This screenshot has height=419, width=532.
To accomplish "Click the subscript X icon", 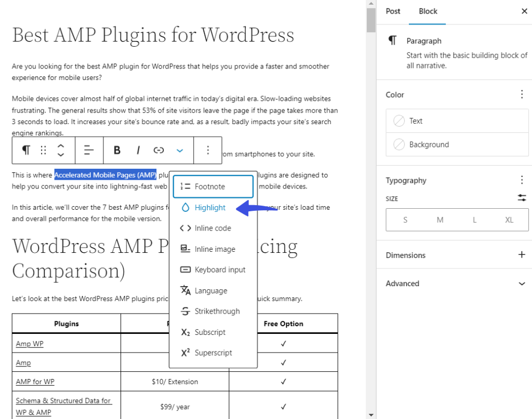I will click(x=185, y=332).
